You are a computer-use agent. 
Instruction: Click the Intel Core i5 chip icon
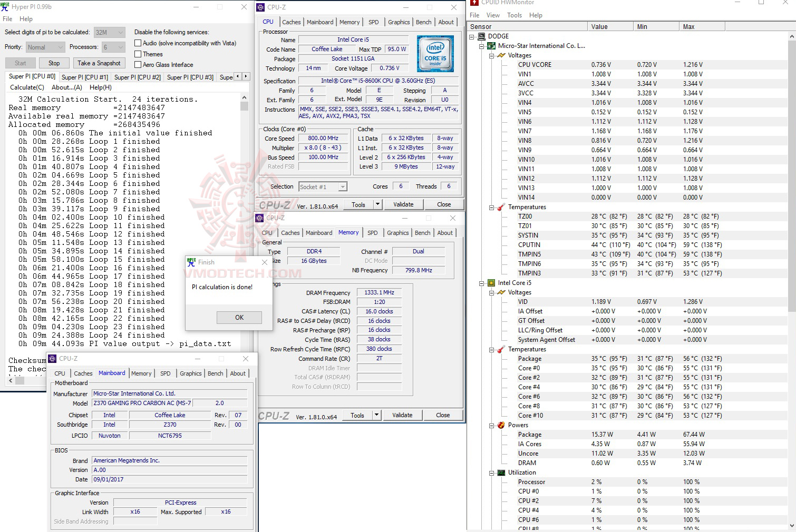[491, 283]
